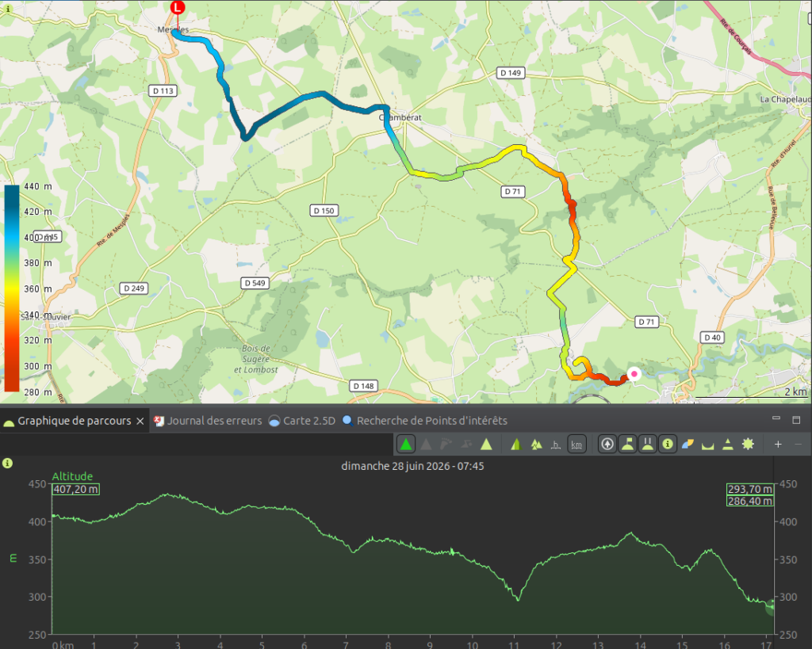Viewport: 812px width, 649px height.
Task: Zoom out the chart with minus button
Action: [x=798, y=444]
